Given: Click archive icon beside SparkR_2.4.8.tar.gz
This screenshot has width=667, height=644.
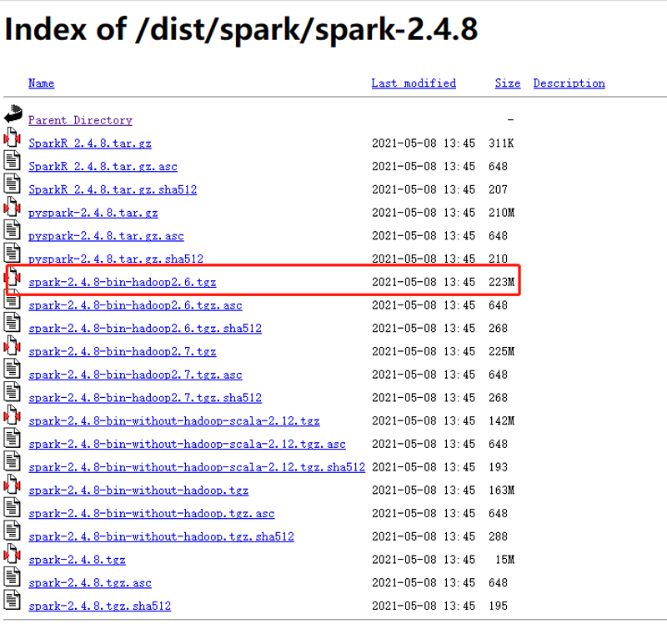Looking at the screenshot, I should click(13, 137).
